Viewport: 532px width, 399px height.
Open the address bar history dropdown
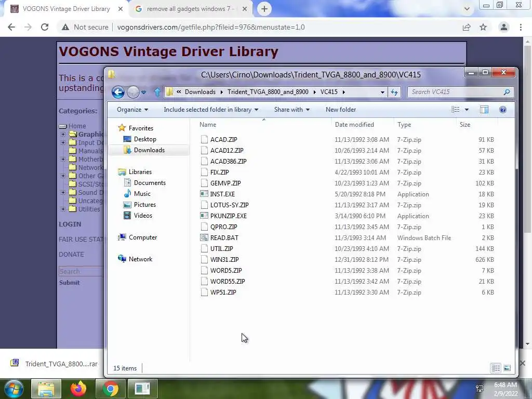point(382,92)
